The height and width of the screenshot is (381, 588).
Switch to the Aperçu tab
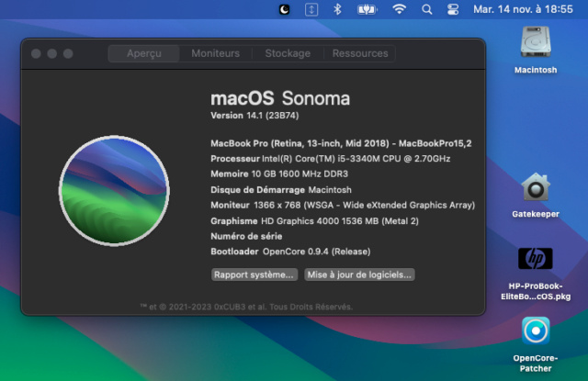(x=144, y=53)
